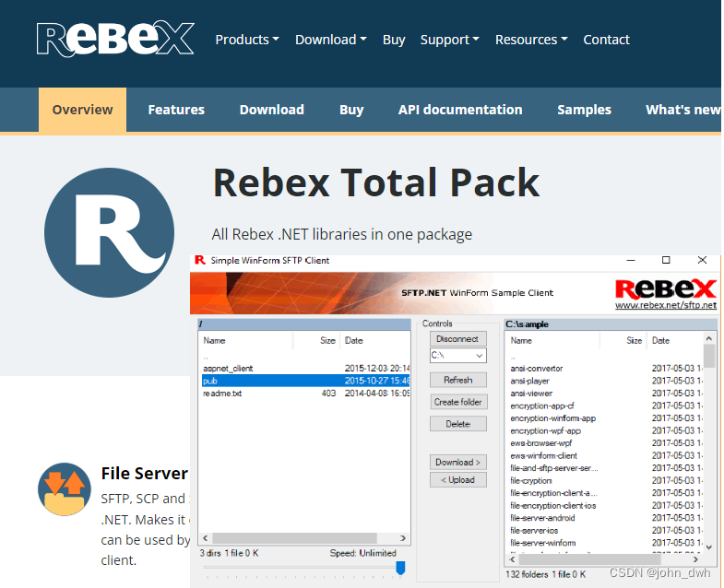Select the '..' parent entry in remote list
Screen dimensions: 724x588
click(206, 357)
